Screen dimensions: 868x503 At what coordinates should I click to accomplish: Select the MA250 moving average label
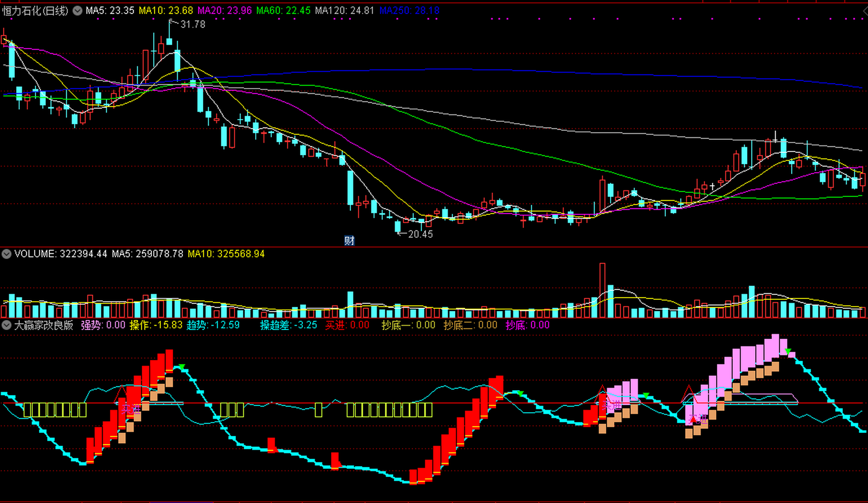coord(409,11)
